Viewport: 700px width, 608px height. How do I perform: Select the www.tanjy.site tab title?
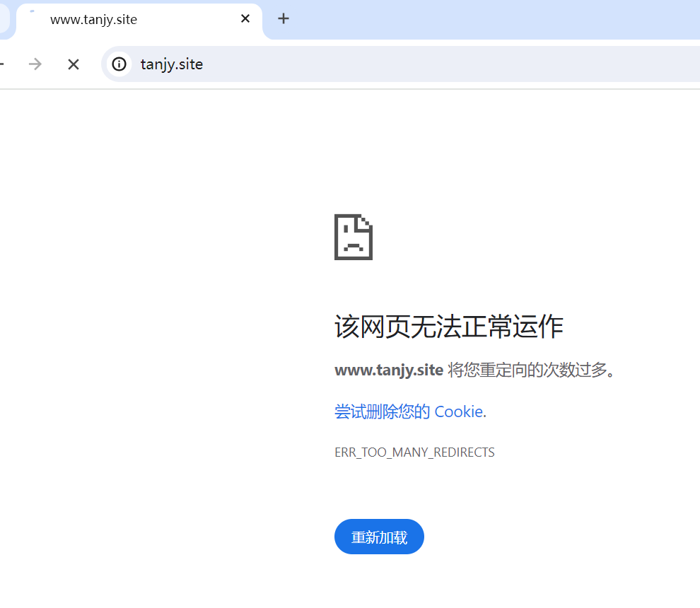(x=93, y=20)
